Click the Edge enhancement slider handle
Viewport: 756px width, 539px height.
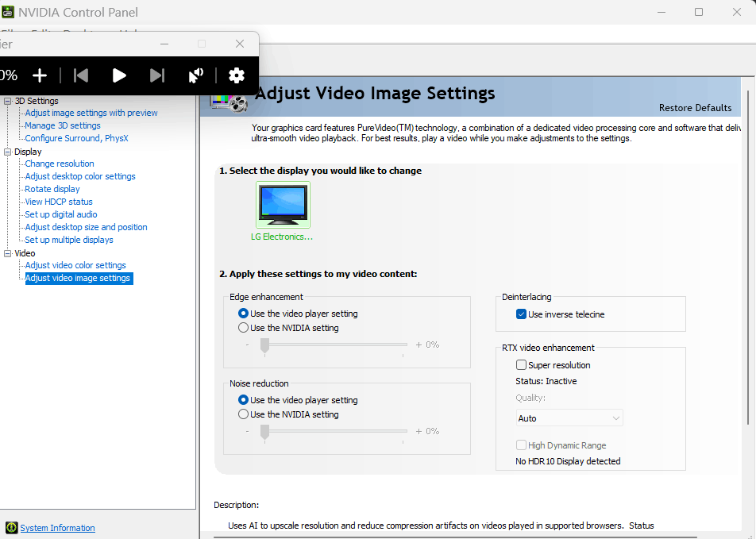point(264,345)
